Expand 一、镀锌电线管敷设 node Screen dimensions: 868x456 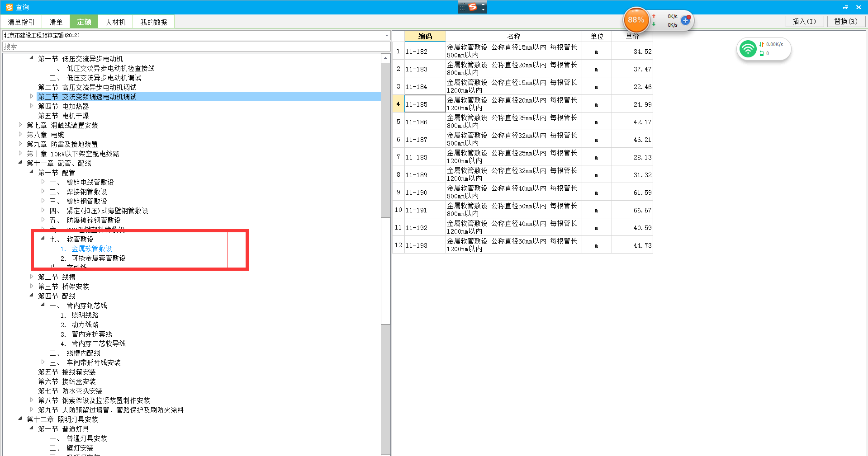tap(43, 181)
